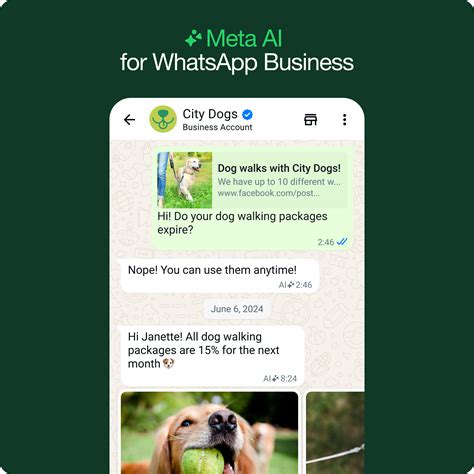Open the second carousel photo on right

pyautogui.click(x=335, y=433)
